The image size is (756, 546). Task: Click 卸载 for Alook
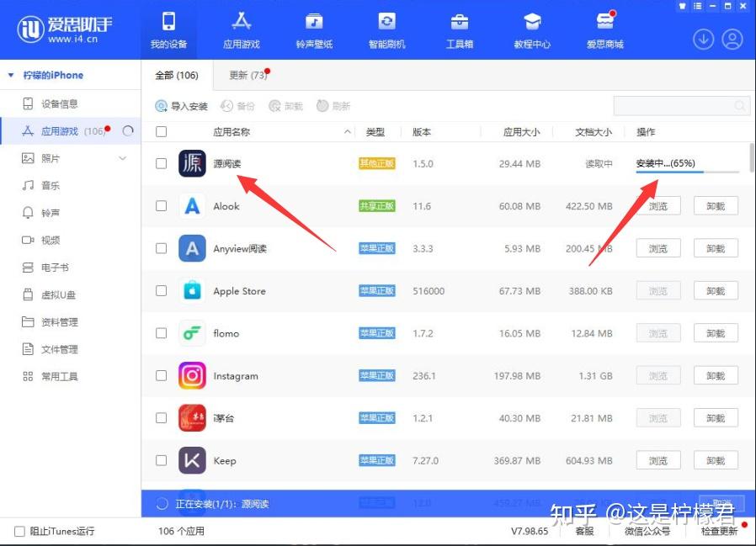coord(716,206)
